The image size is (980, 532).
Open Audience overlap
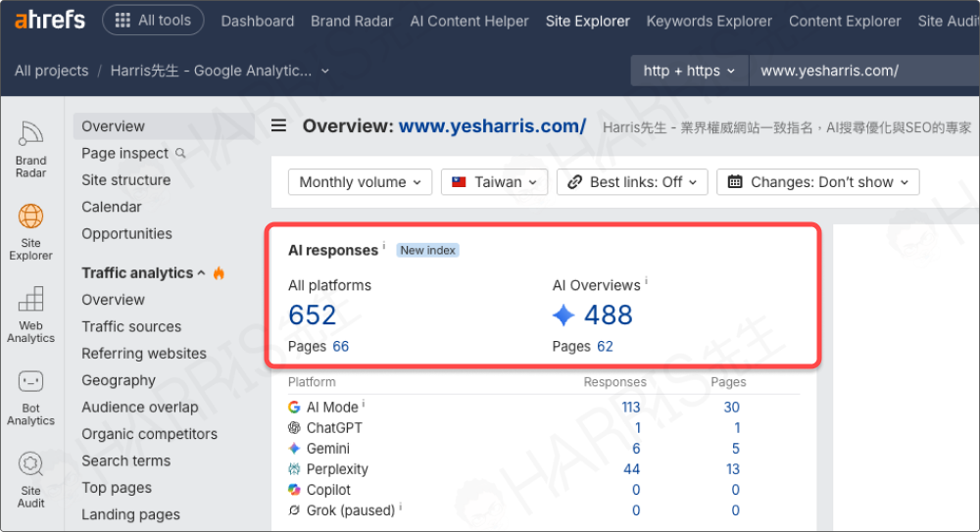(x=140, y=407)
